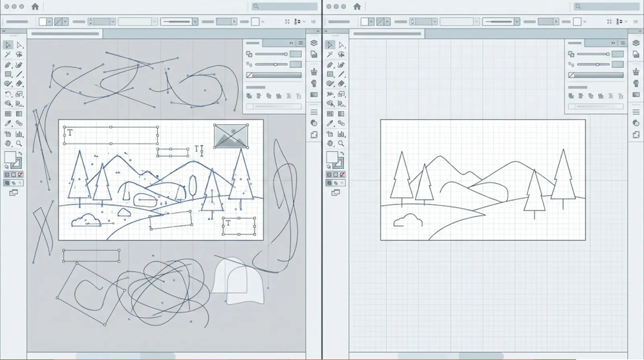Open the Layers panel icon in right window
The height and width of the screenshot is (360, 644).
coord(636,43)
